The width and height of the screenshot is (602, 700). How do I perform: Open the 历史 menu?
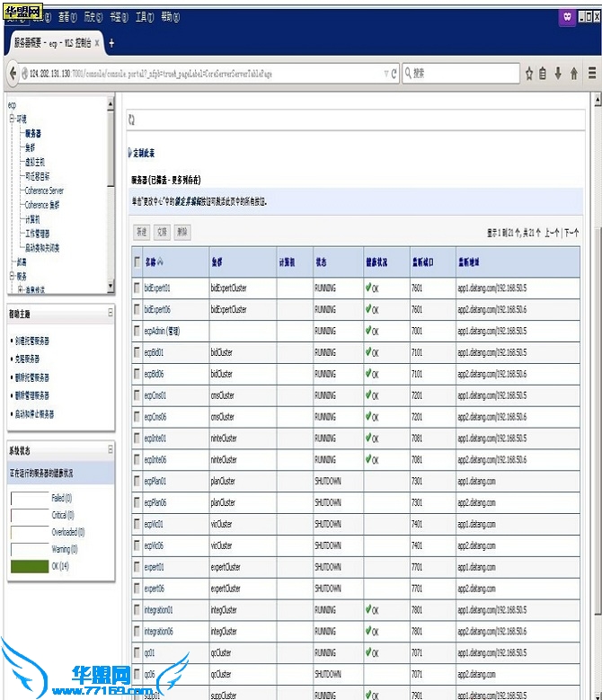(x=91, y=17)
